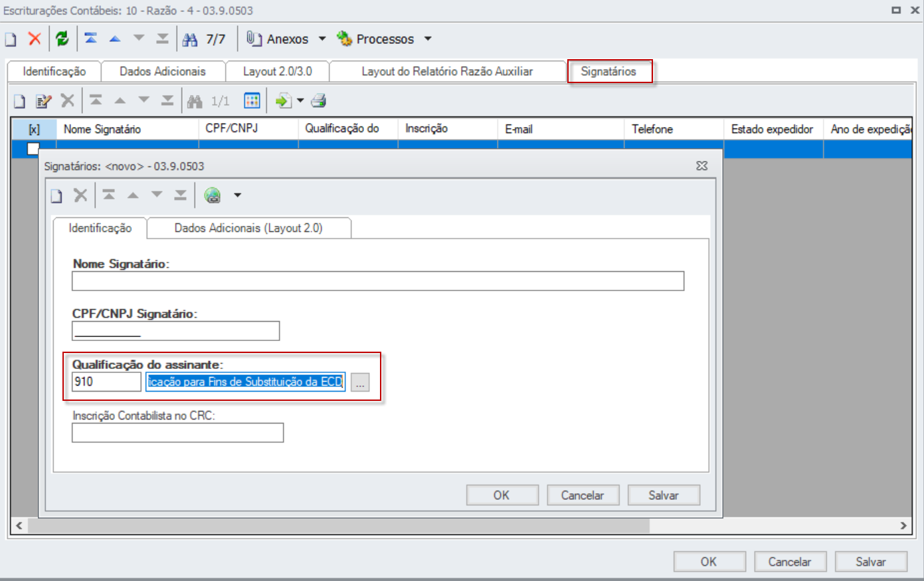This screenshot has height=581, width=924.
Task: Expand the Processos dropdown arrow
Action: point(428,39)
